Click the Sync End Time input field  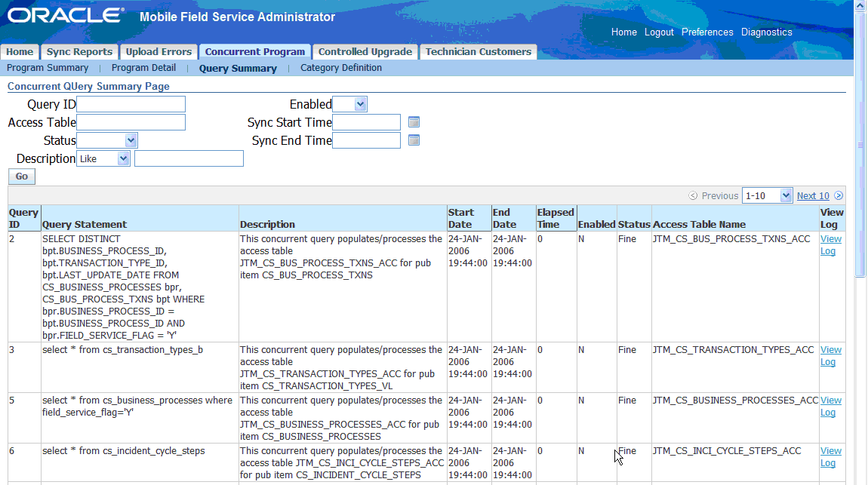367,140
